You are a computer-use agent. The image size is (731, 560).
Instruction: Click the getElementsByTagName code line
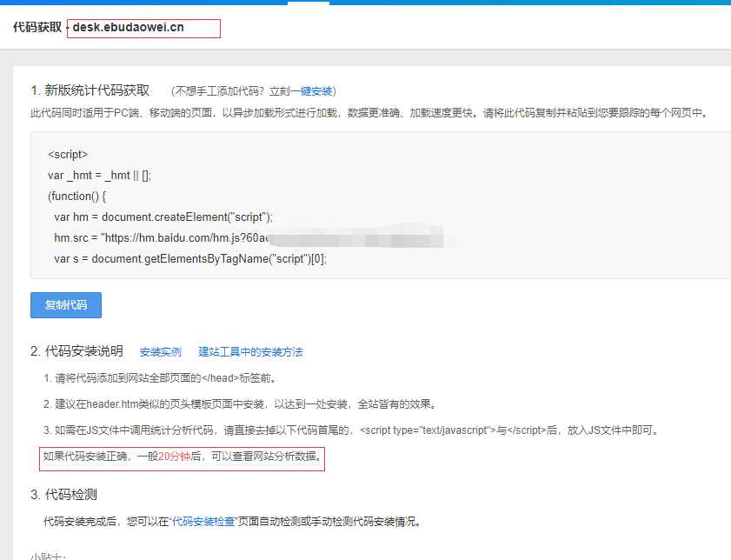tap(190, 259)
